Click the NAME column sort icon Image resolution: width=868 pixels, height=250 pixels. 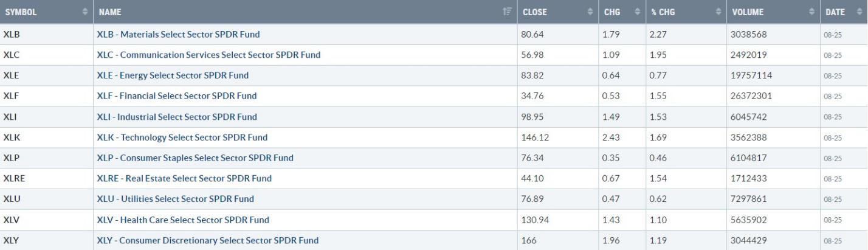pyautogui.click(x=509, y=12)
